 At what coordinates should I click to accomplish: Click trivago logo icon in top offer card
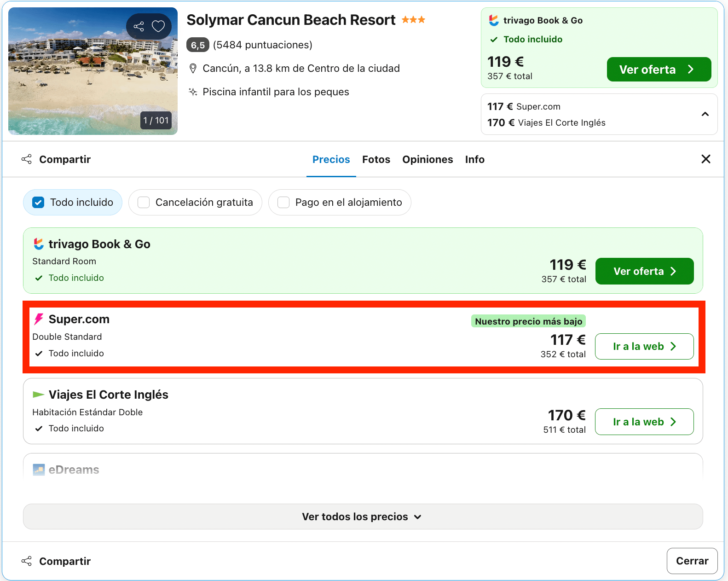pyautogui.click(x=494, y=20)
